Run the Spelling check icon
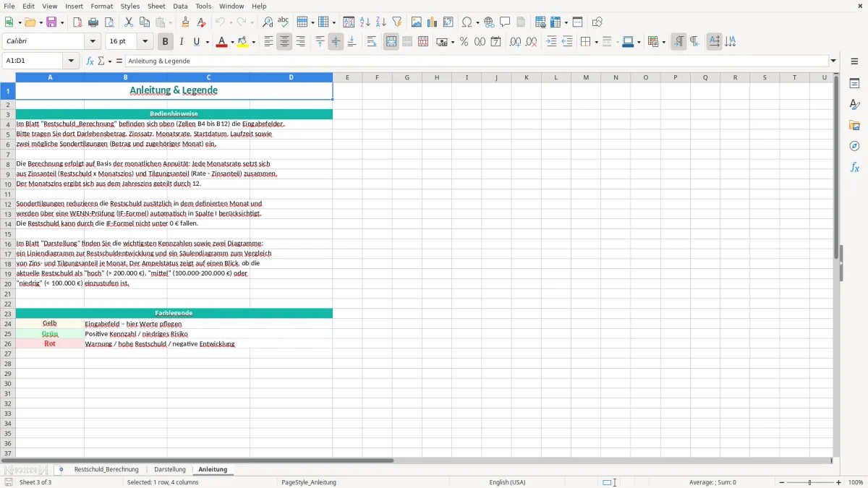Image resolution: width=868 pixels, height=488 pixels. tap(284, 22)
